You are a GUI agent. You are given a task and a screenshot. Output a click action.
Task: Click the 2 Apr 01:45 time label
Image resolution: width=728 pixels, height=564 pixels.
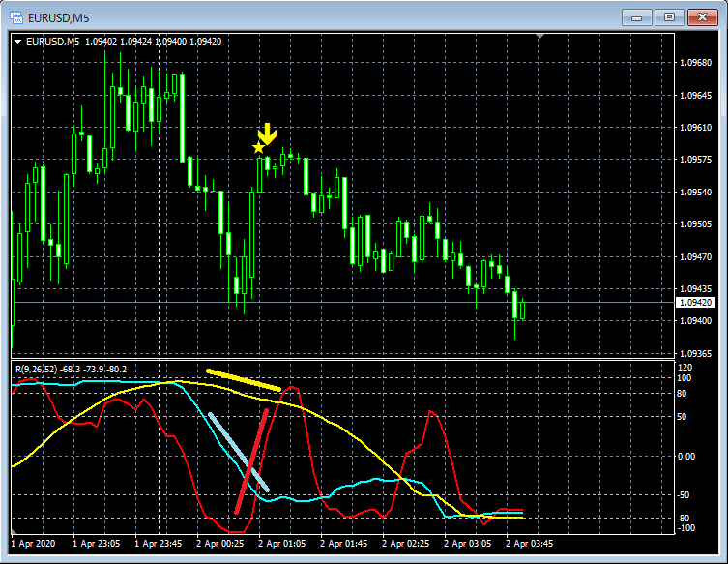[x=343, y=543]
